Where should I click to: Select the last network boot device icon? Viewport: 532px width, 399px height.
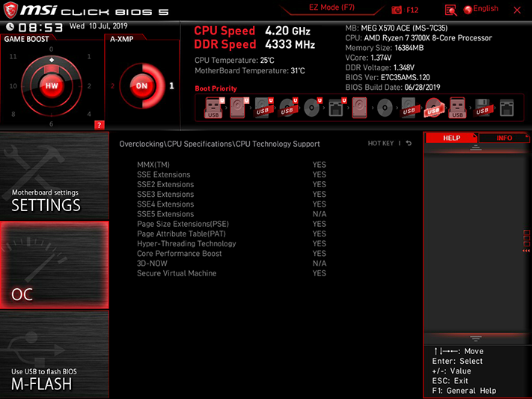point(507,108)
